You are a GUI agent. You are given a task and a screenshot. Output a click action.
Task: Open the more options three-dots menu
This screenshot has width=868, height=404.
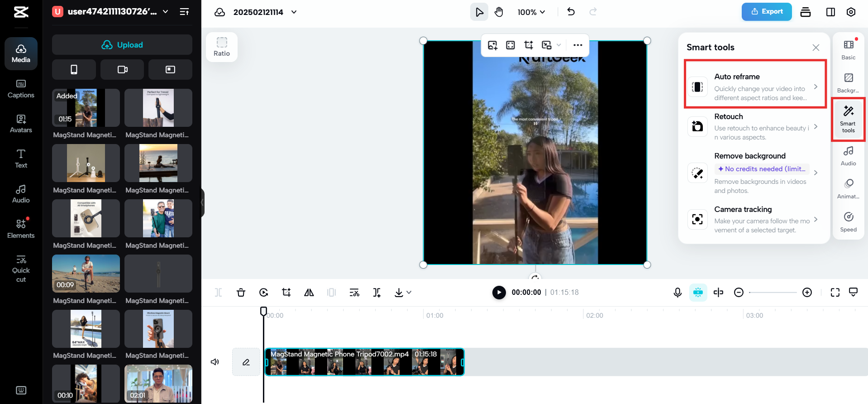click(577, 45)
